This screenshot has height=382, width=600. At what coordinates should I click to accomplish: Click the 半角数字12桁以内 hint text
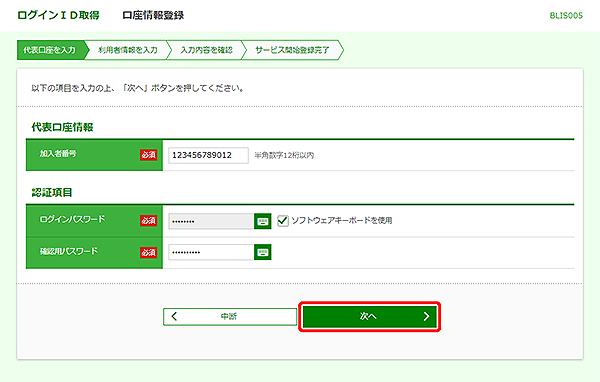coord(284,155)
